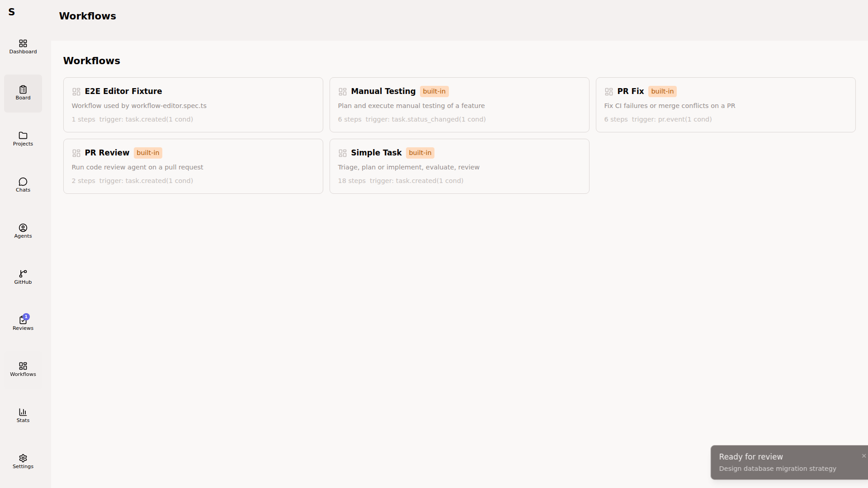Open the Projects section

pos(23,139)
